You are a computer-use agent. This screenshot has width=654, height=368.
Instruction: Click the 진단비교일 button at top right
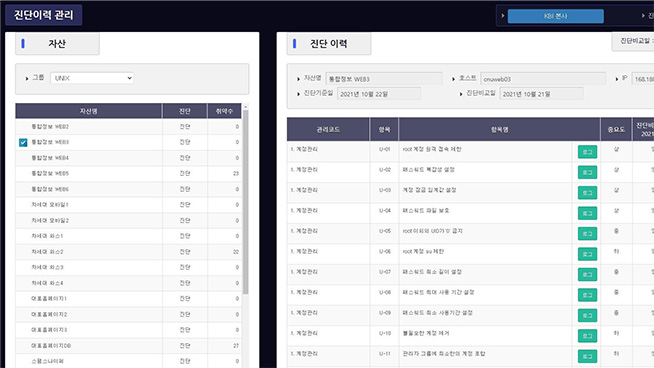coord(634,41)
